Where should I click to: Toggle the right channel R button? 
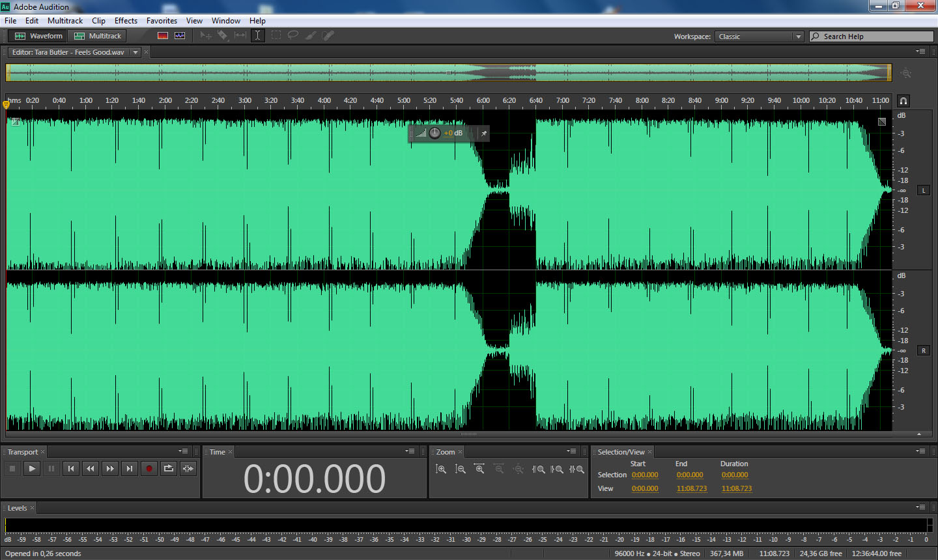tap(923, 350)
